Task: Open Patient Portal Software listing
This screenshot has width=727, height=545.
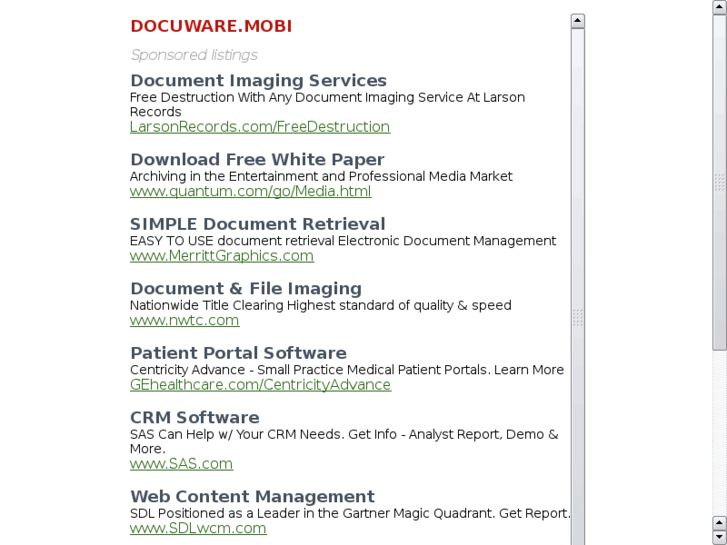Action: [238, 353]
